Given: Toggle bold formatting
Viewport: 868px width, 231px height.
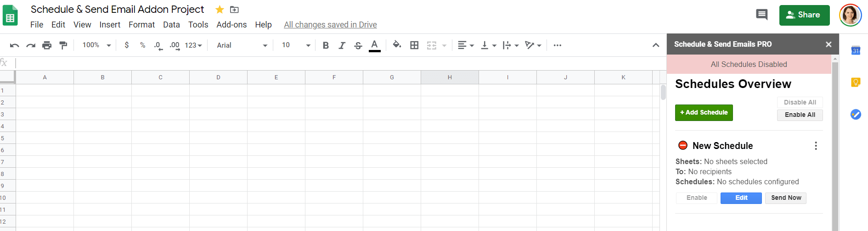Looking at the screenshot, I should point(326,45).
